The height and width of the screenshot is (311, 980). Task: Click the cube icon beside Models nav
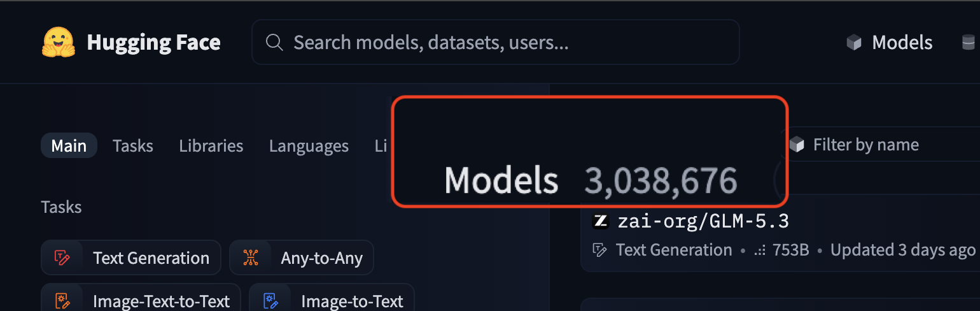[854, 43]
